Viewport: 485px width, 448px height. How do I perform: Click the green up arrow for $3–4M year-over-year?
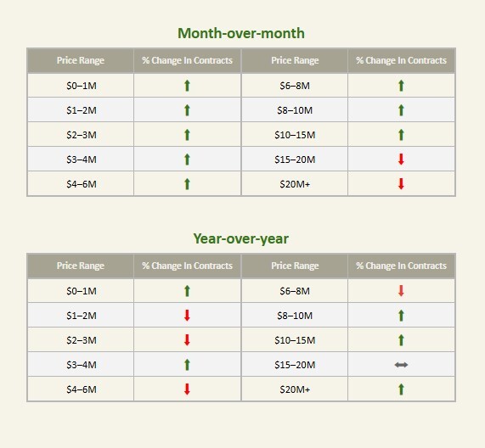point(187,365)
